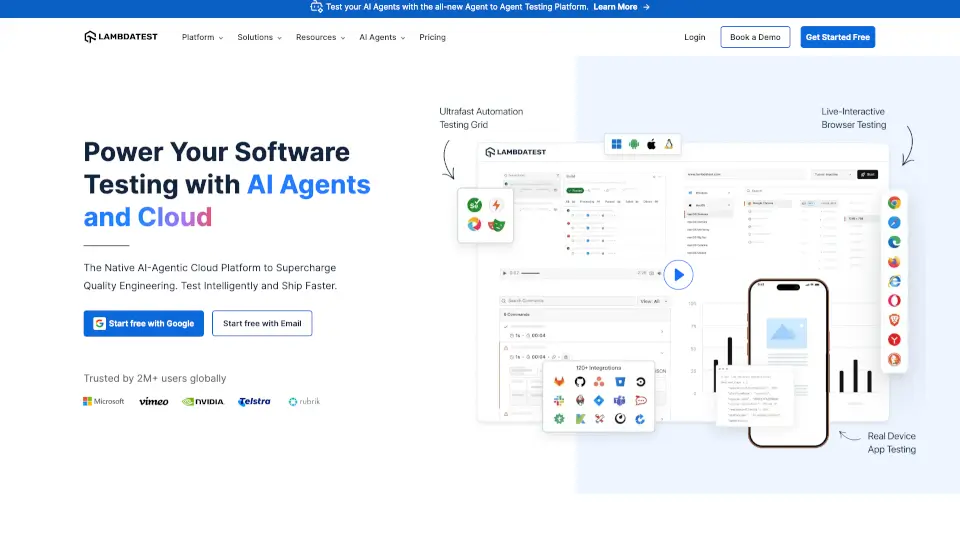Open the Resources dropdown menu
This screenshot has width=960, height=540.
pos(321,37)
